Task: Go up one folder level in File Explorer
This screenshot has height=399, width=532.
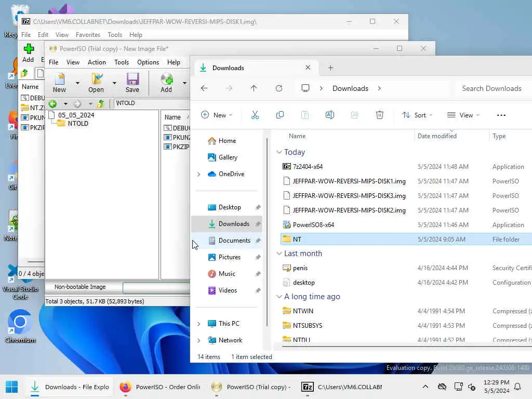Action: click(x=254, y=88)
